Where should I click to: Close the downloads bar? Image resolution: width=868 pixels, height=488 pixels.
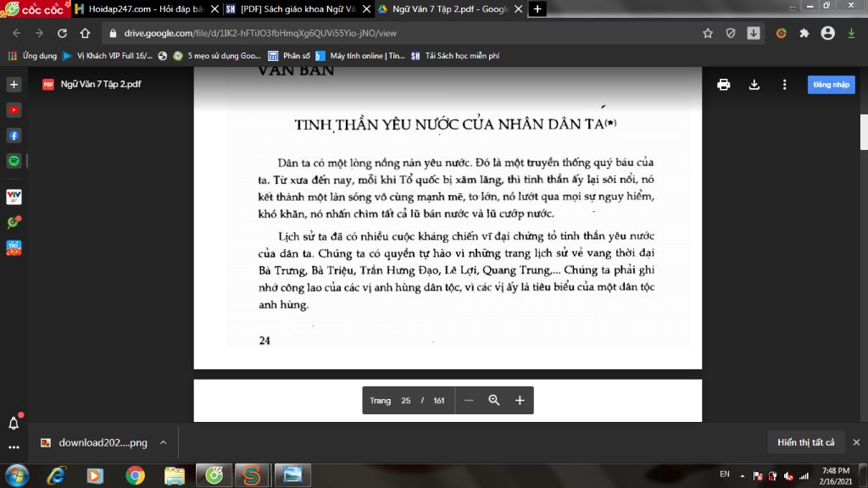tap(856, 442)
